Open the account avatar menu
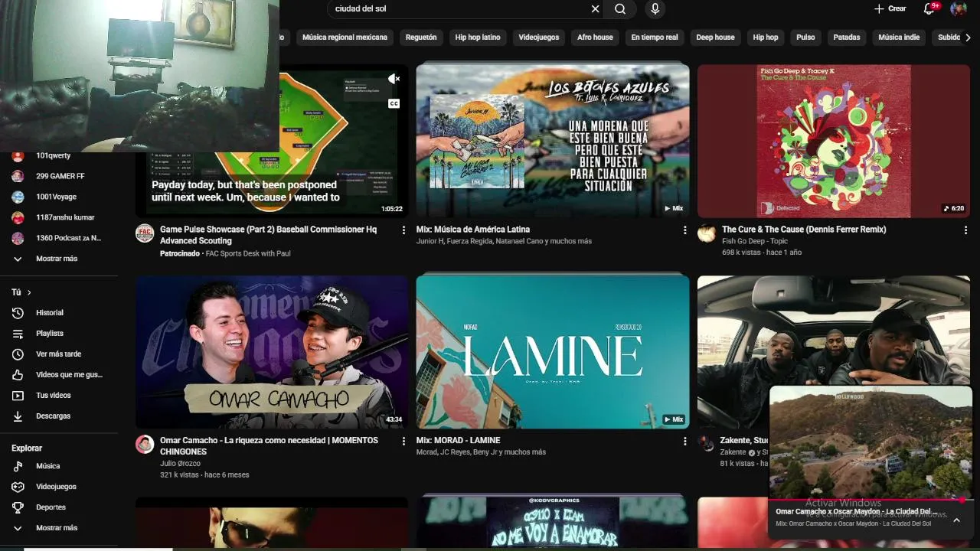Image resolution: width=980 pixels, height=551 pixels. click(959, 8)
